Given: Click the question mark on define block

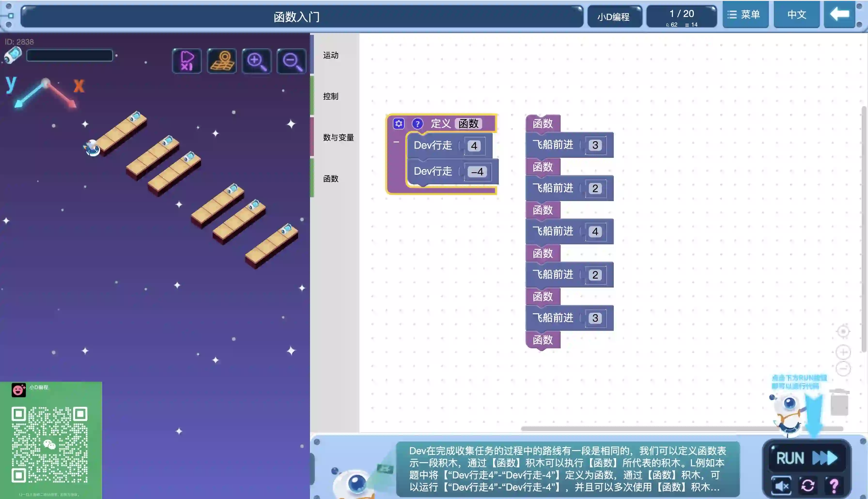Looking at the screenshot, I should click(x=417, y=123).
